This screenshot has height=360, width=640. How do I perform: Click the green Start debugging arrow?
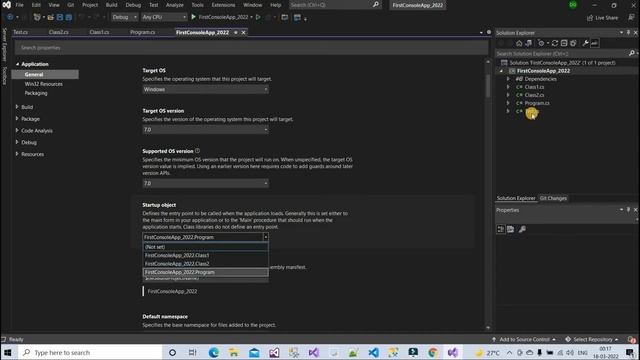click(193, 17)
